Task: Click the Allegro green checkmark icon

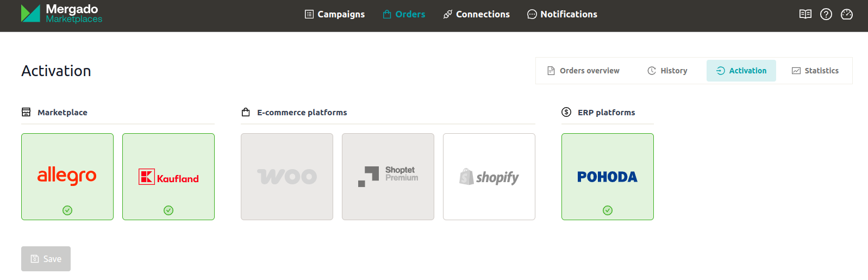Action: (67, 210)
